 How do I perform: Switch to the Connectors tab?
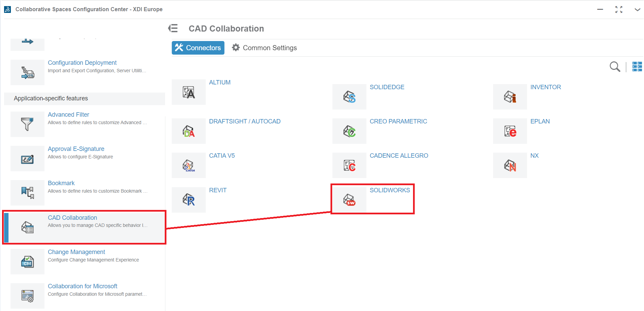[198, 48]
